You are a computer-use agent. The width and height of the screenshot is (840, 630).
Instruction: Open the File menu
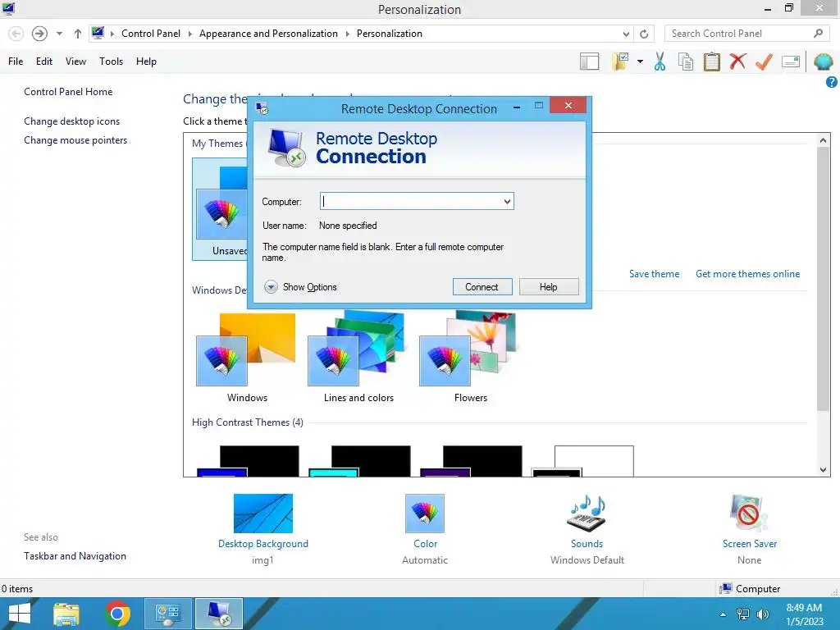(x=16, y=61)
